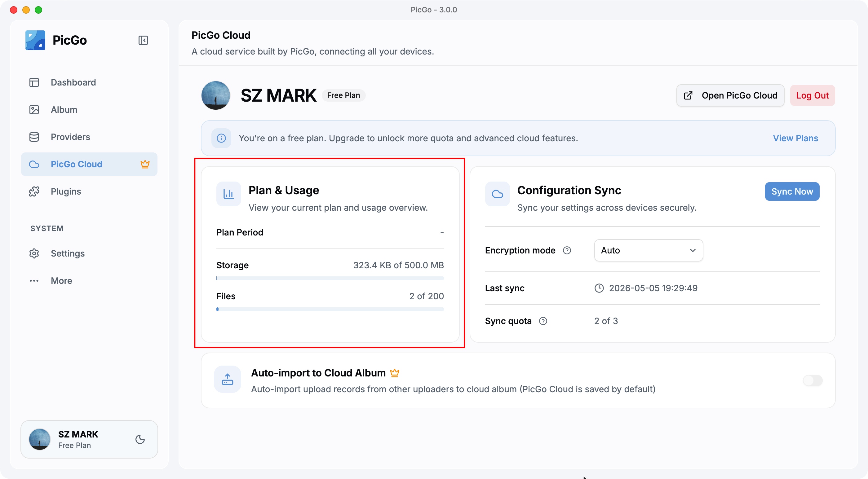Screen dimensions: 868x479
Task: Click the Plan & Usage chart icon
Action: pos(228,194)
